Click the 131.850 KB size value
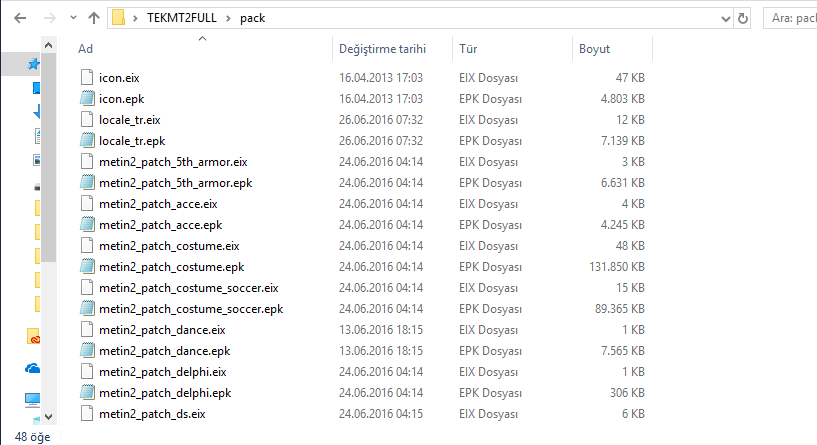Screen dimensions: 817x445 (x=617, y=267)
